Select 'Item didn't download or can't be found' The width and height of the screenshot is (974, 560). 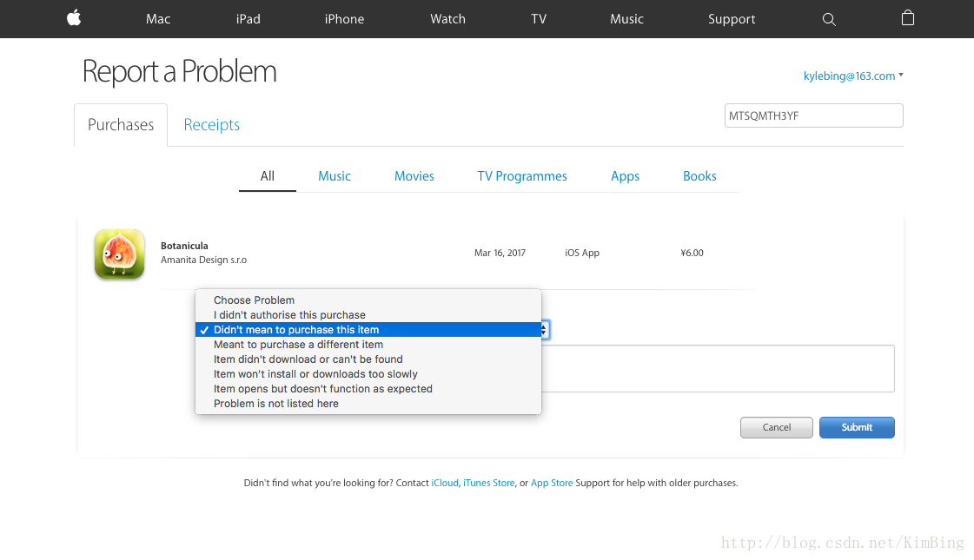coord(368,359)
